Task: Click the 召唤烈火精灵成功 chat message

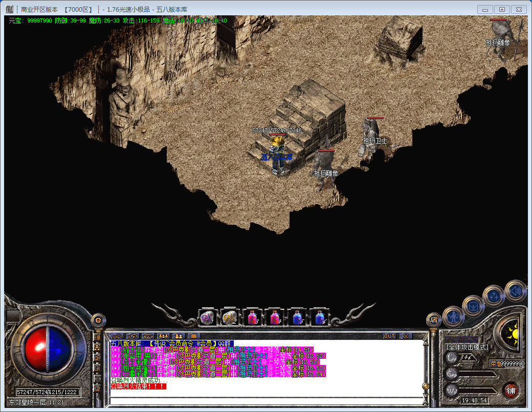Action: (x=139, y=380)
